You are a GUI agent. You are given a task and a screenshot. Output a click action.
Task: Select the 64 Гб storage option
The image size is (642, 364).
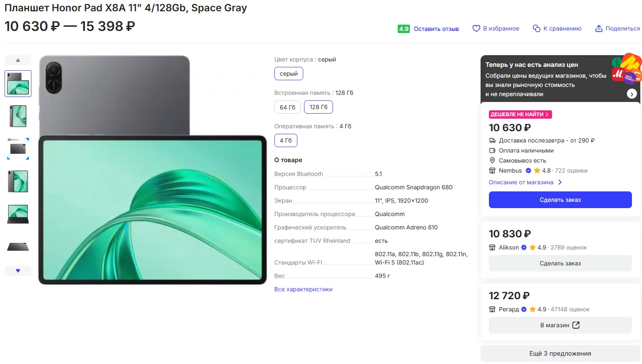point(287,107)
